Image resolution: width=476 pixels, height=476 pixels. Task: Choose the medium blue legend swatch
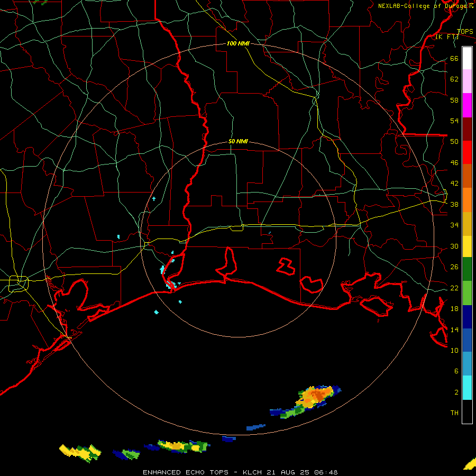[467, 340]
